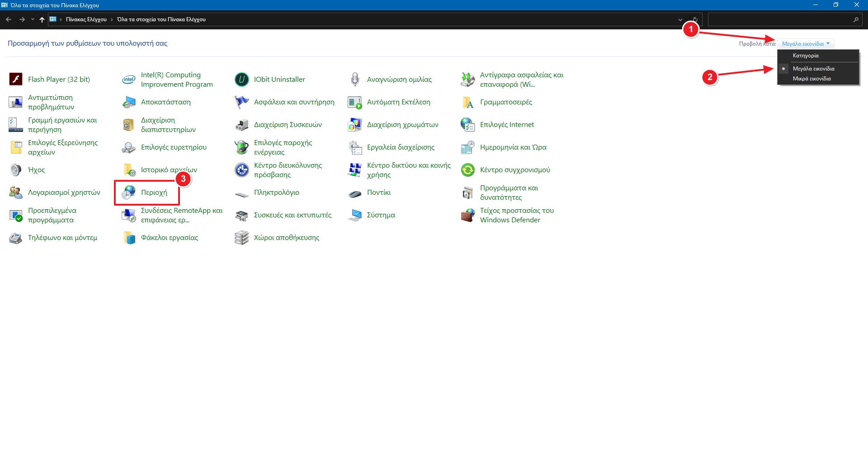The height and width of the screenshot is (470, 868).
Task: Open the Ήχος speaker icon
Action: pos(16,170)
